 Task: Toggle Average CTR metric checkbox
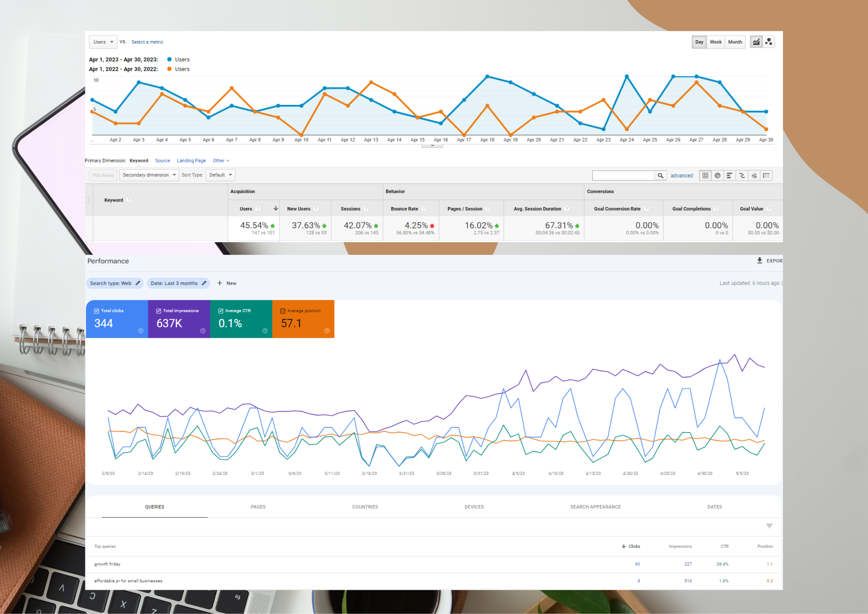coord(221,311)
